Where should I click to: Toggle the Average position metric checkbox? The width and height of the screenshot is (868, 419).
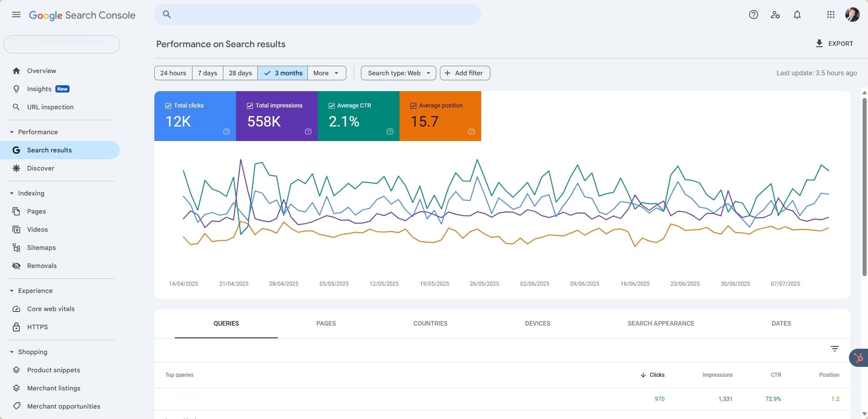413,106
